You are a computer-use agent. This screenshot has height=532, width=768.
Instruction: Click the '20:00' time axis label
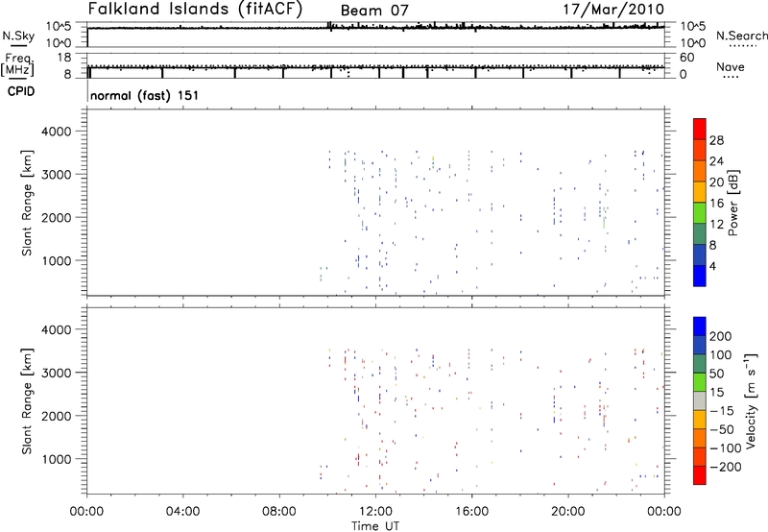click(x=568, y=512)
